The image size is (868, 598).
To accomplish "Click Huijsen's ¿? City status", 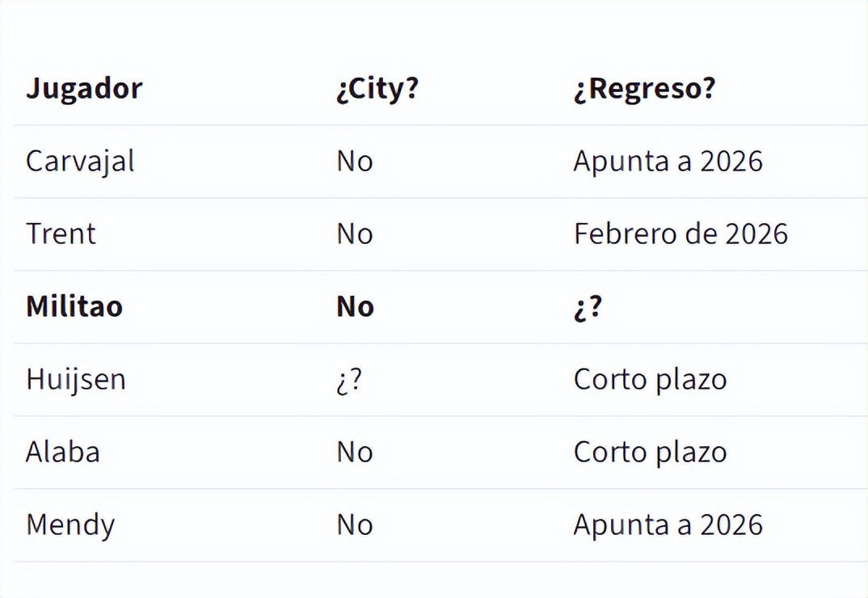I will [x=349, y=379].
